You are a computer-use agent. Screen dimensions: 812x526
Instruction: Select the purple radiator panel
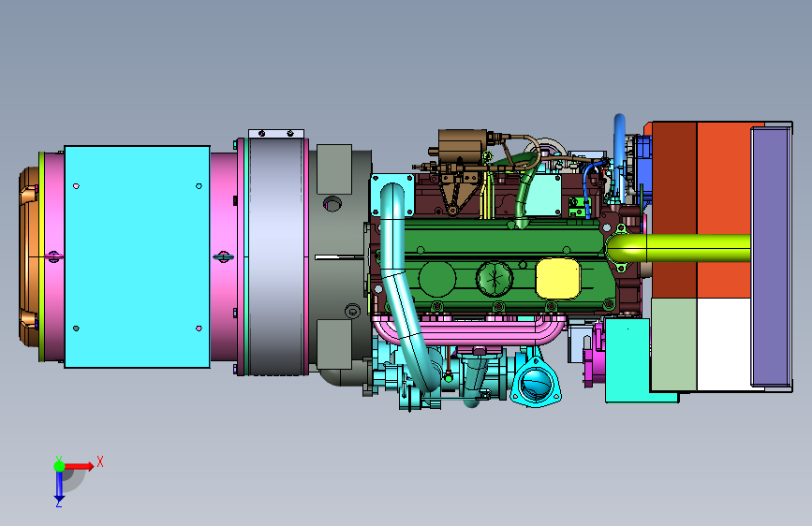pos(771,256)
